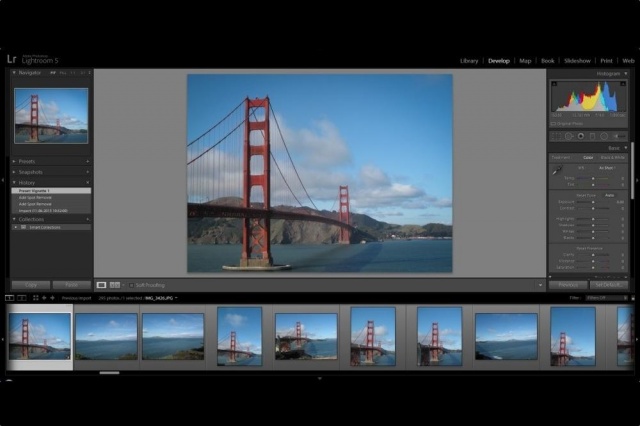Toggle filter lock switch in filmstrip bar

[x=633, y=298]
